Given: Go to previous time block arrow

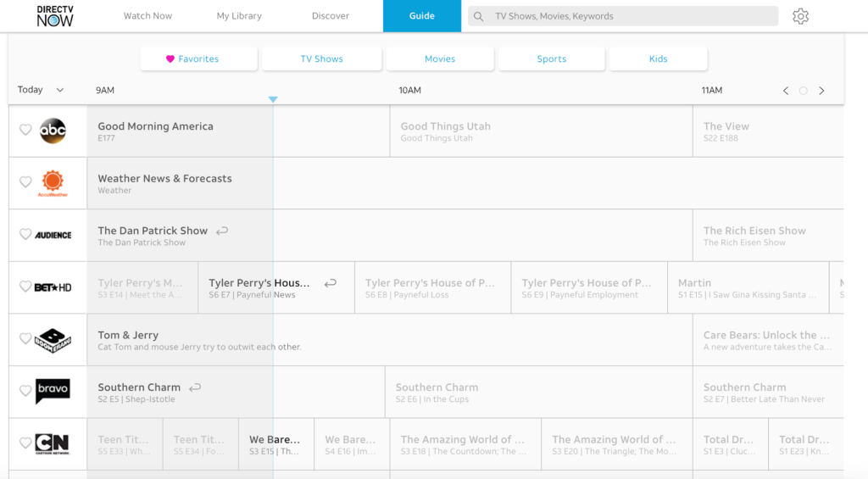Looking at the screenshot, I should click(786, 91).
